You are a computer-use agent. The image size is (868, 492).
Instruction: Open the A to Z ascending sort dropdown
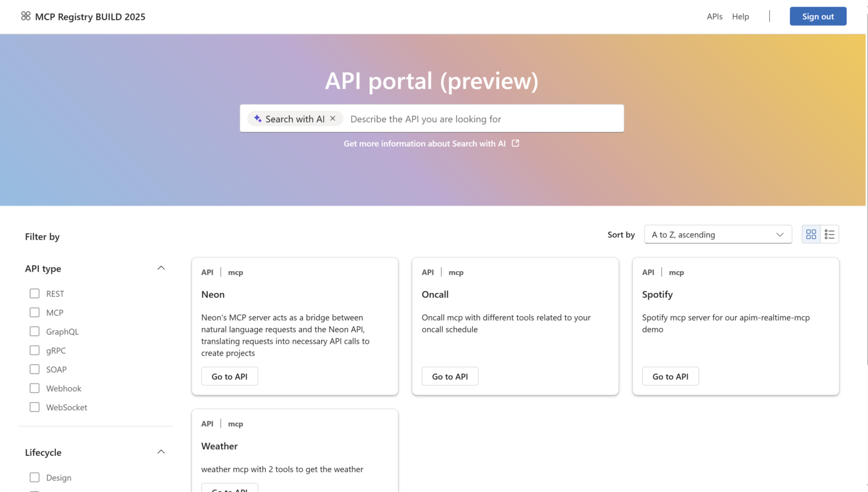(x=718, y=234)
